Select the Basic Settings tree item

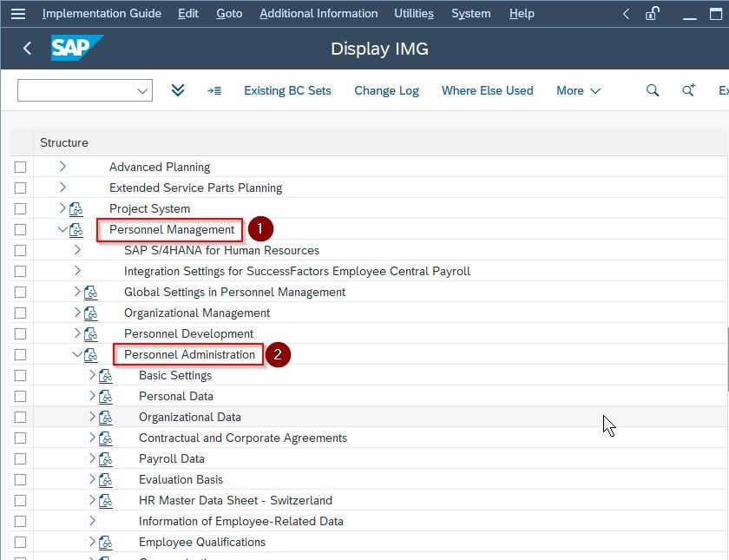point(175,376)
